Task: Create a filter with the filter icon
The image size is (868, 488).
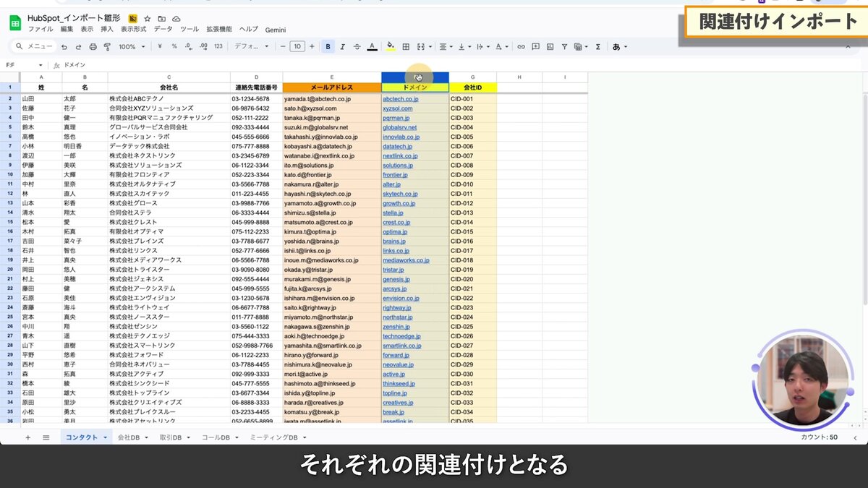Action: (565, 46)
